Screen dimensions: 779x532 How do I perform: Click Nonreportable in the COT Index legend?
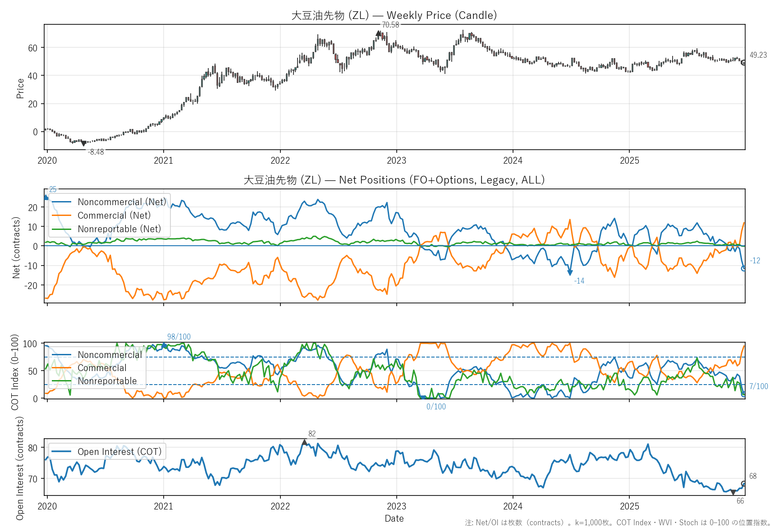(x=107, y=381)
